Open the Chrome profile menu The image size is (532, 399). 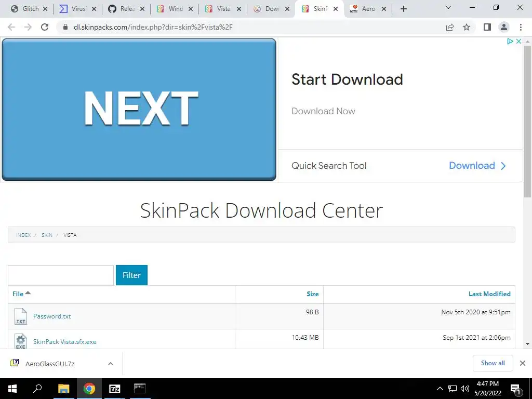pyautogui.click(x=504, y=27)
